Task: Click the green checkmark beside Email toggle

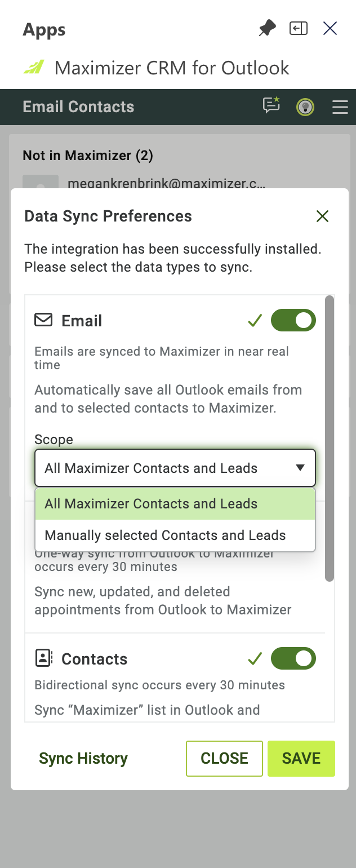Action: [x=255, y=321]
